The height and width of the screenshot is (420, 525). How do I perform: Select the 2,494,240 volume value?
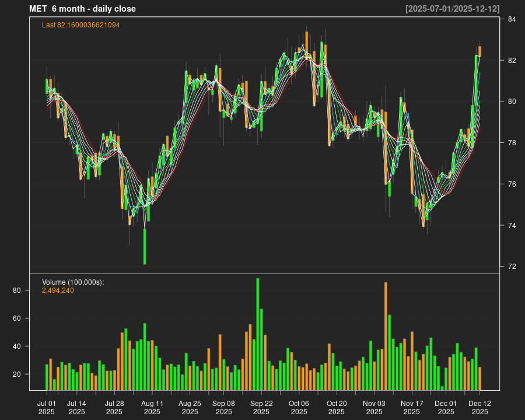coord(58,290)
